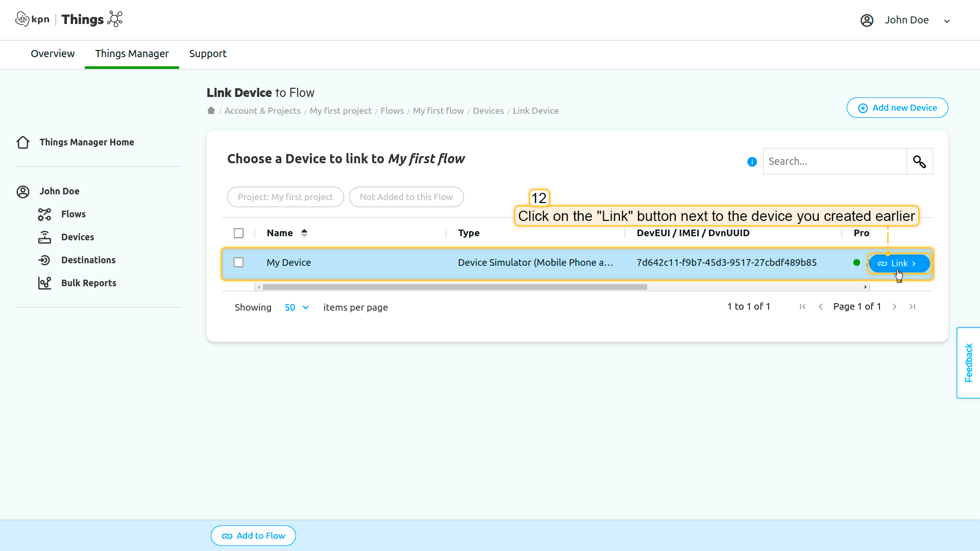Screen dimensions: 980x551
Task: Sort table by Name column arrows
Action: coord(304,233)
